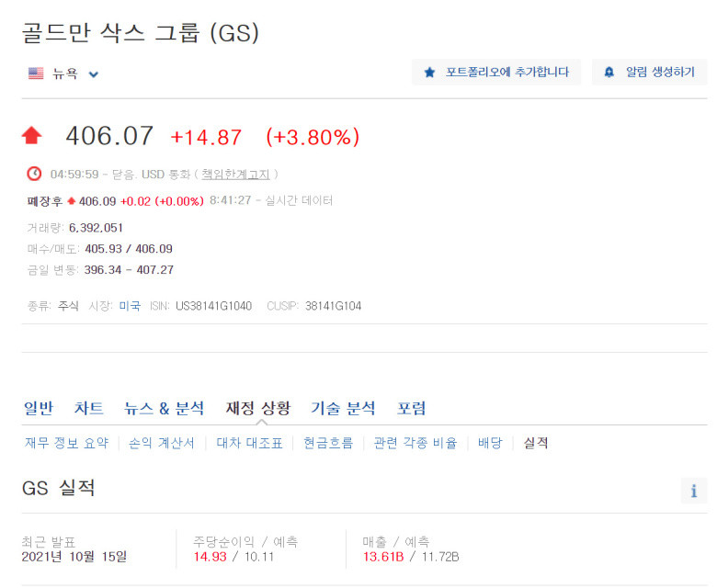Click the 알림 생성하기 button
This screenshot has height=588, width=717.
pyautogui.click(x=649, y=73)
